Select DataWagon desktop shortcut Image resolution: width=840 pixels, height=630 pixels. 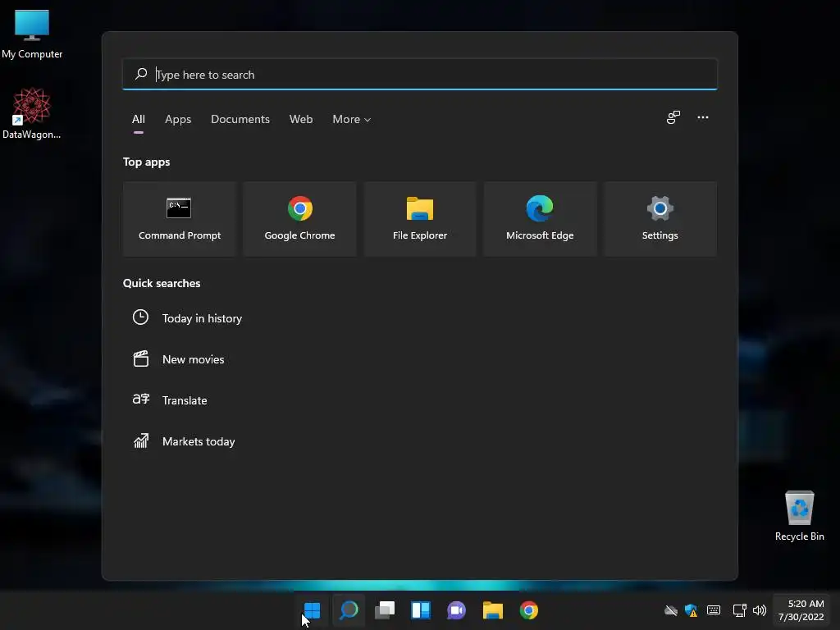pyautogui.click(x=32, y=113)
